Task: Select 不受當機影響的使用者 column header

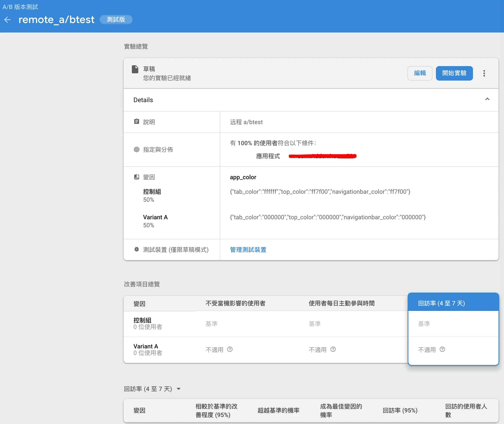Action: coord(235,303)
